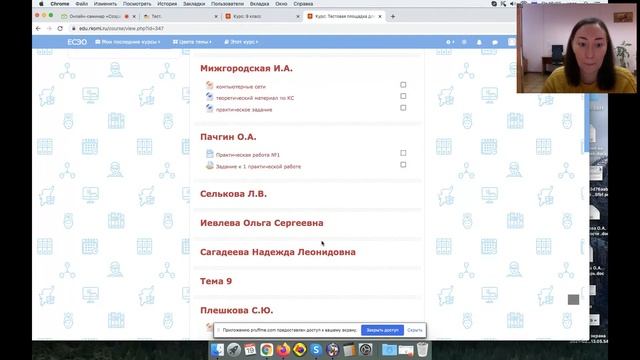This screenshot has width=640, height=360.
Task: Expand the 'Мои последние курсы' dropdown
Action: [x=128, y=42]
